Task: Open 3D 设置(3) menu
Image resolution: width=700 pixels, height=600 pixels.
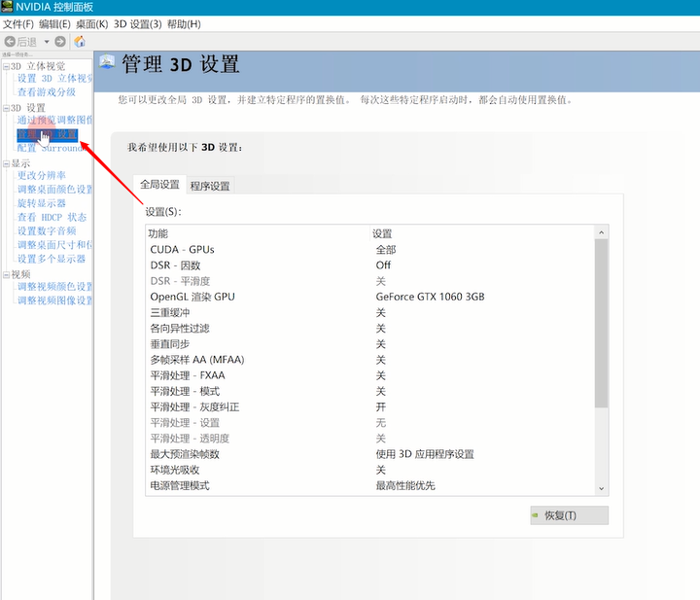Action: 137,24
